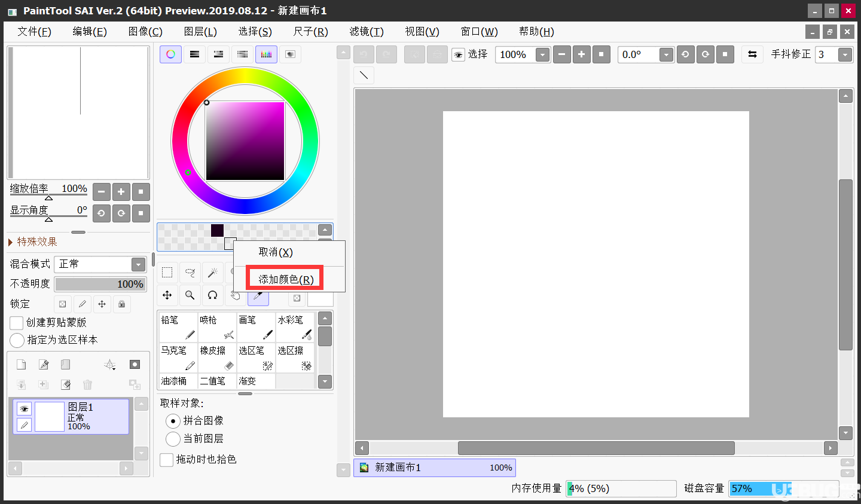861x504 pixels.
Task: Choose the 选区擦 selection eraser tool
Action: (295, 358)
